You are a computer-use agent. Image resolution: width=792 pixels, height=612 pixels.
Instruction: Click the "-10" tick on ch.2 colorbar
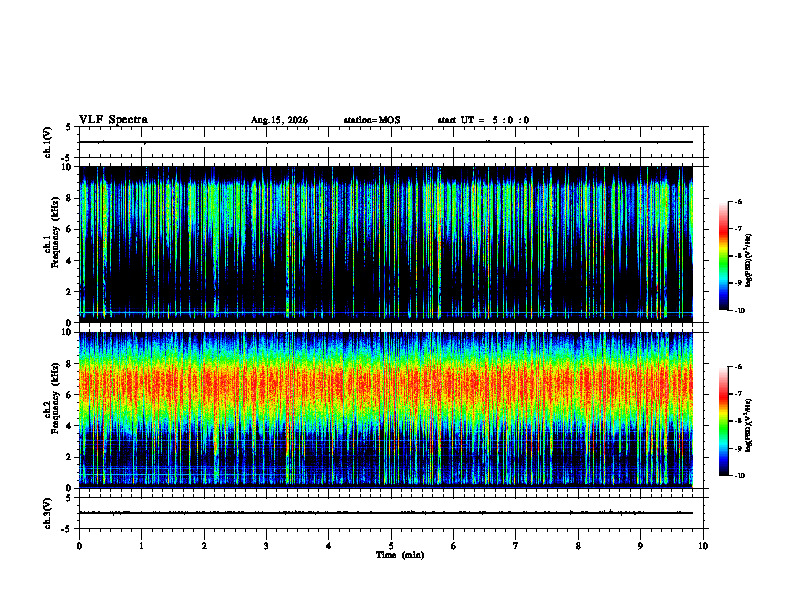[x=739, y=476]
